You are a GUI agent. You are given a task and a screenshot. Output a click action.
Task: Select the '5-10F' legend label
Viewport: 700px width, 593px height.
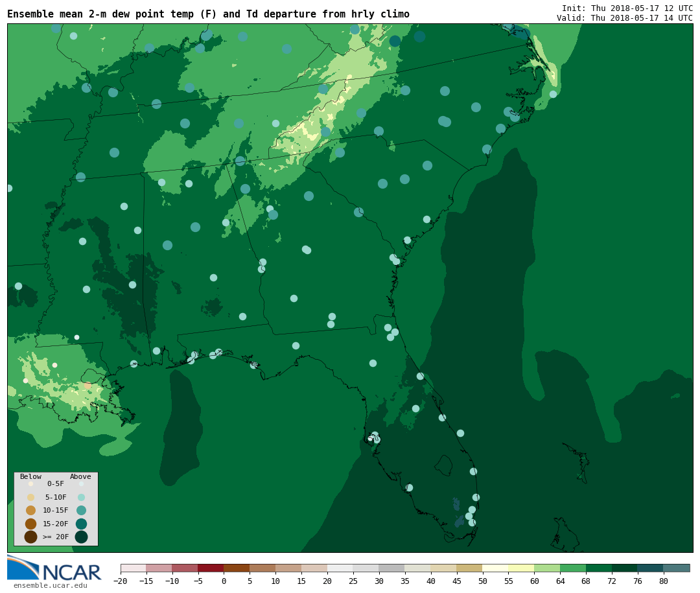[x=56, y=497]
